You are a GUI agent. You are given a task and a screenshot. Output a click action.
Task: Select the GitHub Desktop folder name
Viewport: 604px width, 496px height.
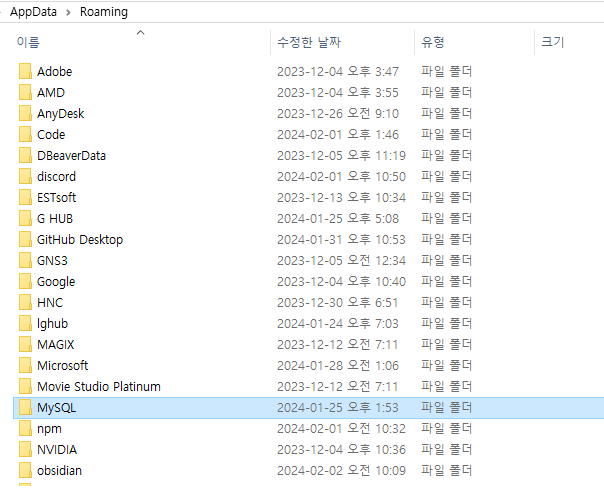[x=80, y=240]
